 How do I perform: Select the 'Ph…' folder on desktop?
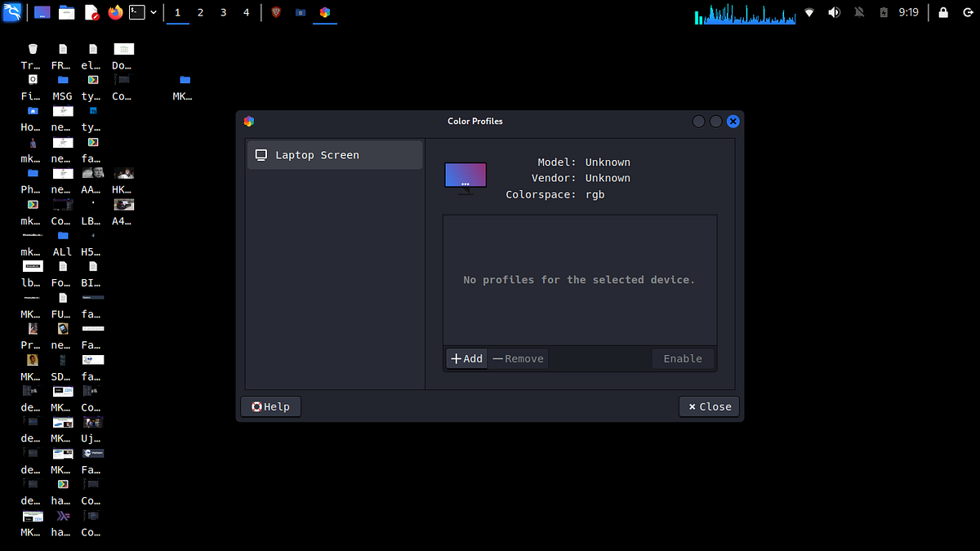pyautogui.click(x=31, y=181)
